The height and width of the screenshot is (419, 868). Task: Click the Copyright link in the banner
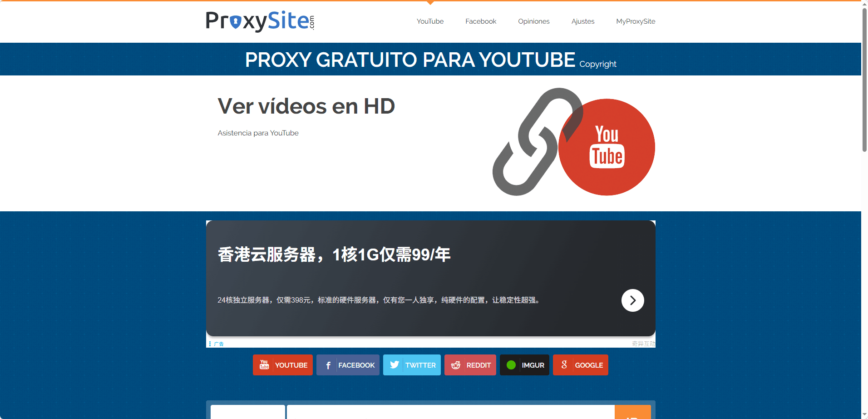[597, 64]
